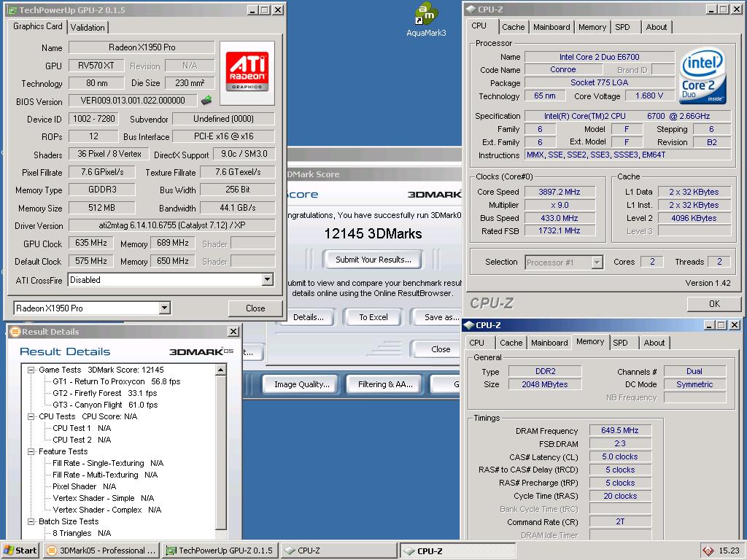Select the Graphics Card tab in GPU-Z

(38, 26)
